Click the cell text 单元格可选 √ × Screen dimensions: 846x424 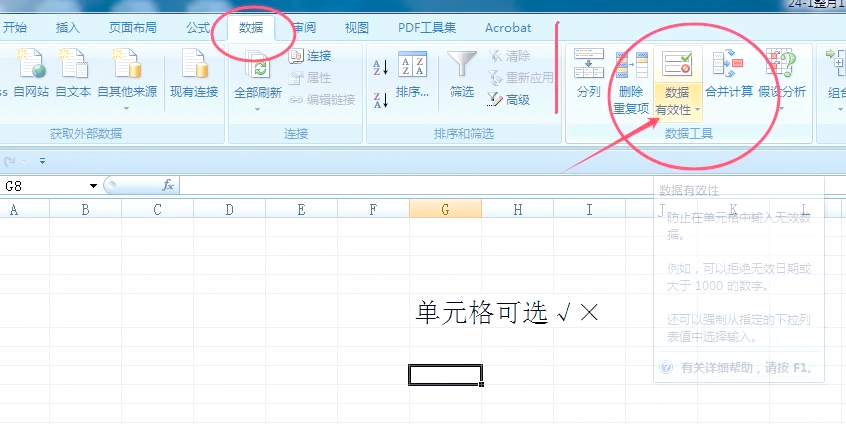(507, 313)
